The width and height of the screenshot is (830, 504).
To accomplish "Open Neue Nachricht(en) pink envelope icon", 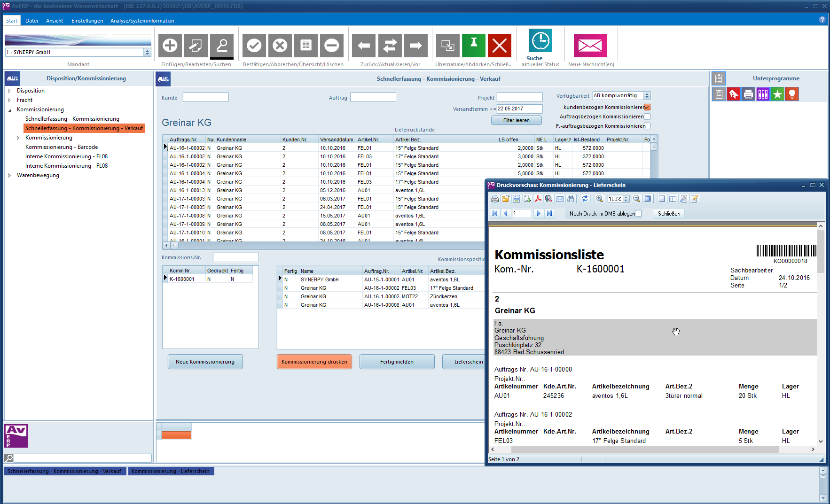I will click(590, 46).
